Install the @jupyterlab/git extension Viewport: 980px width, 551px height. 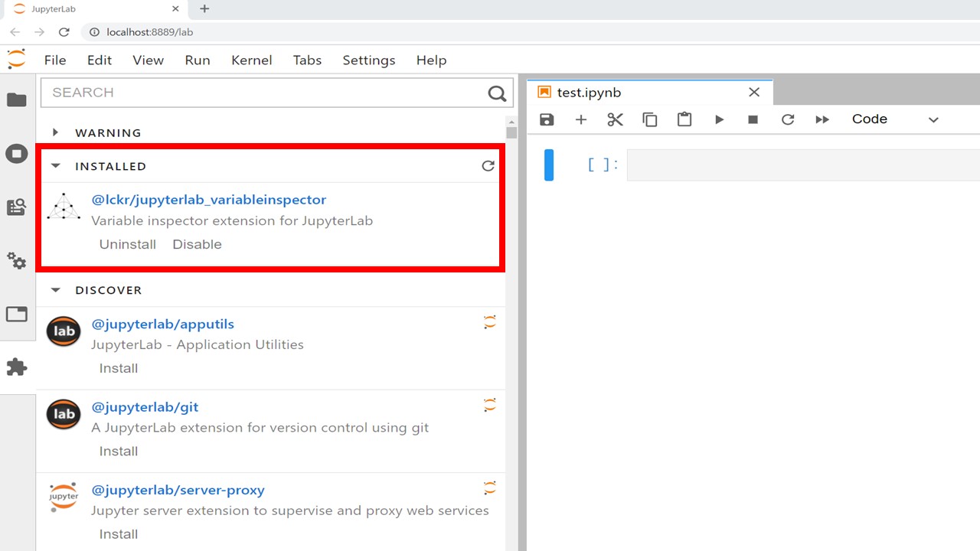point(119,451)
